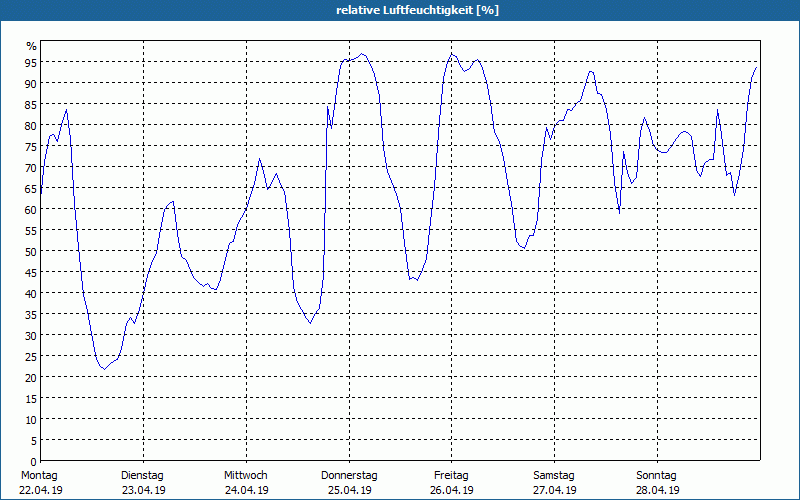The image size is (800, 500).
Task: Click the chart title 'relative Luftfeuchtigkeit [%]'
Action: coord(417,10)
